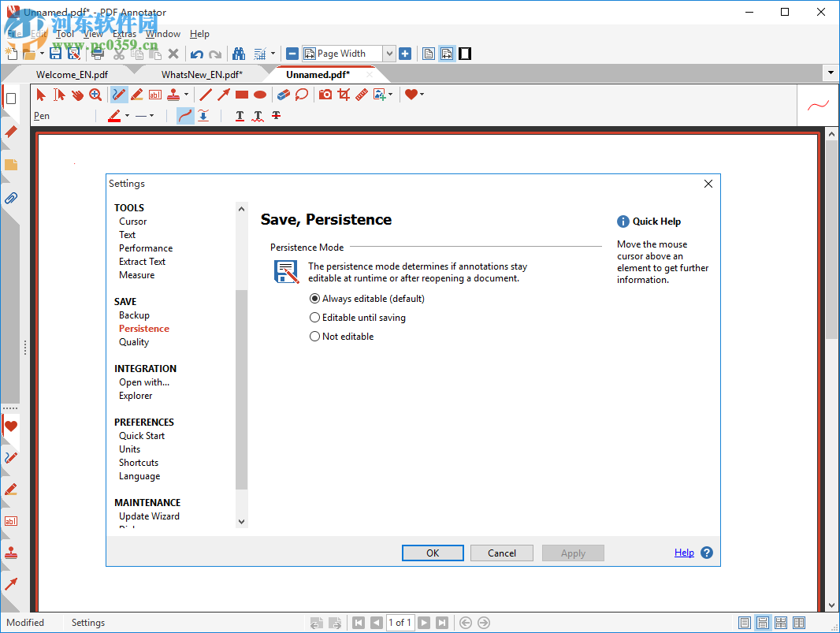Select the Pen annotation tool
The width and height of the screenshot is (840, 633).
click(x=119, y=94)
